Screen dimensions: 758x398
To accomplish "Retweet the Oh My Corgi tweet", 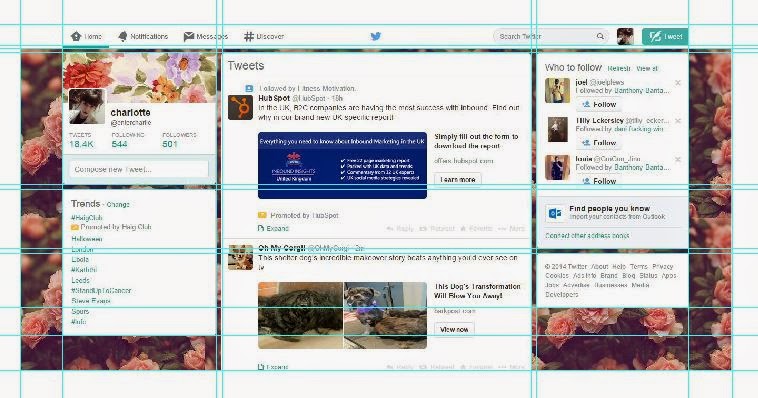I will 437,367.
